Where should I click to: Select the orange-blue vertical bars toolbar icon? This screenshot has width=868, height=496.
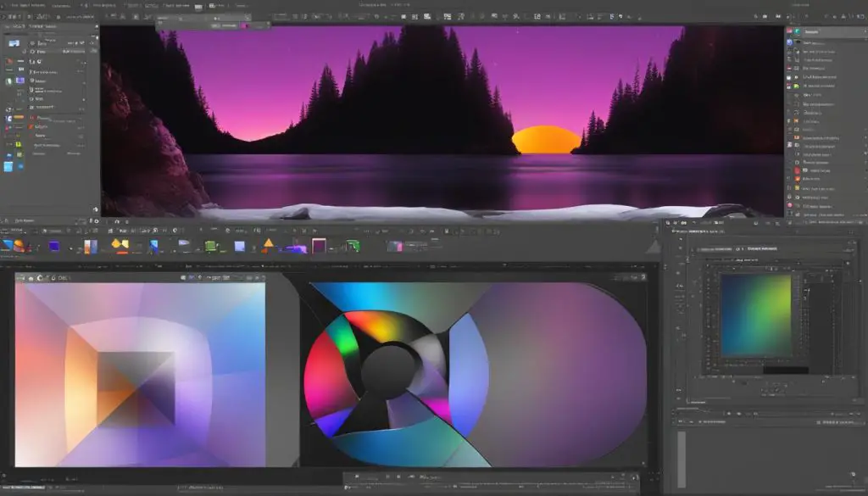click(91, 247)
